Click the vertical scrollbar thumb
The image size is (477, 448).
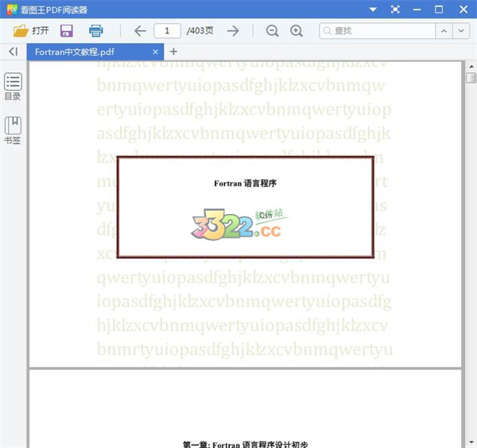pyautogui.click(x=471, y=77)
